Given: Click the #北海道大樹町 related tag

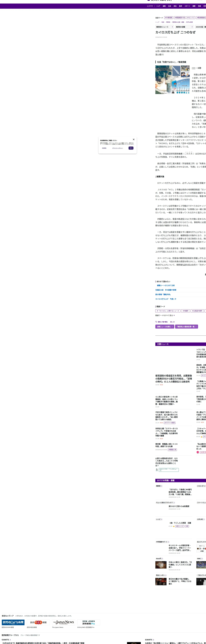Looking at the screenshot, I should pyautogui.click(x=197, y=311).
